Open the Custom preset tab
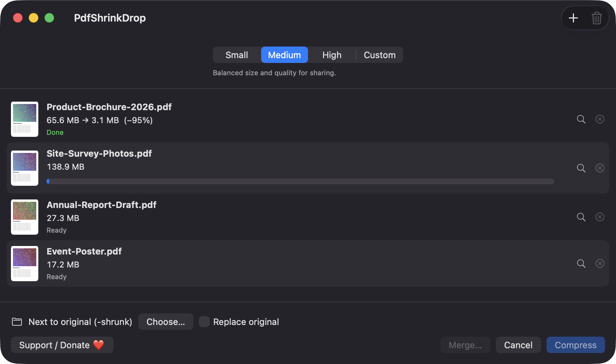Image resolution: width=616 pixels, height=364 pixels. [380, 55]
